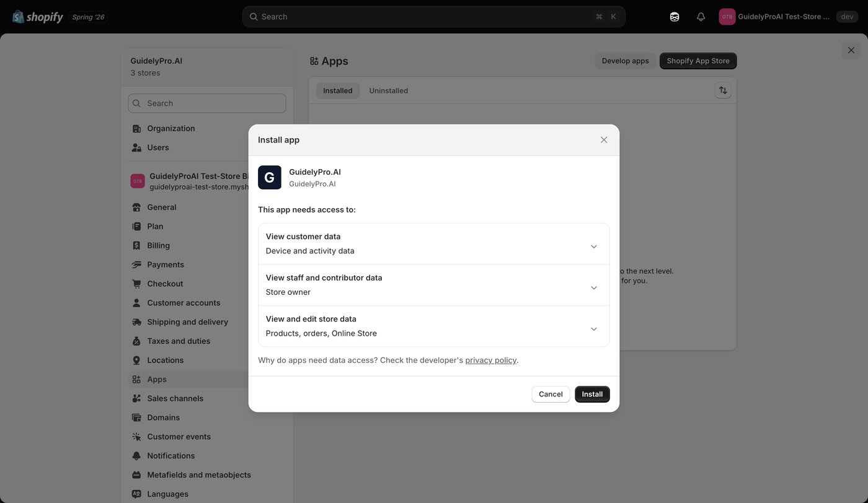Open Sales channels settings

(x=188, y=398)
